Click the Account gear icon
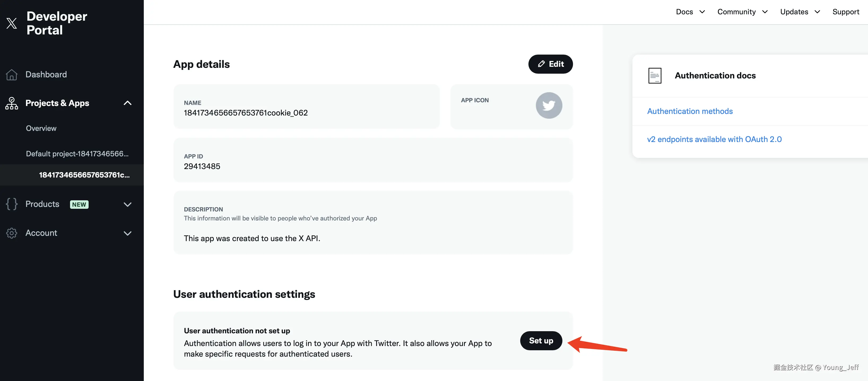 [x=11, y=233]
